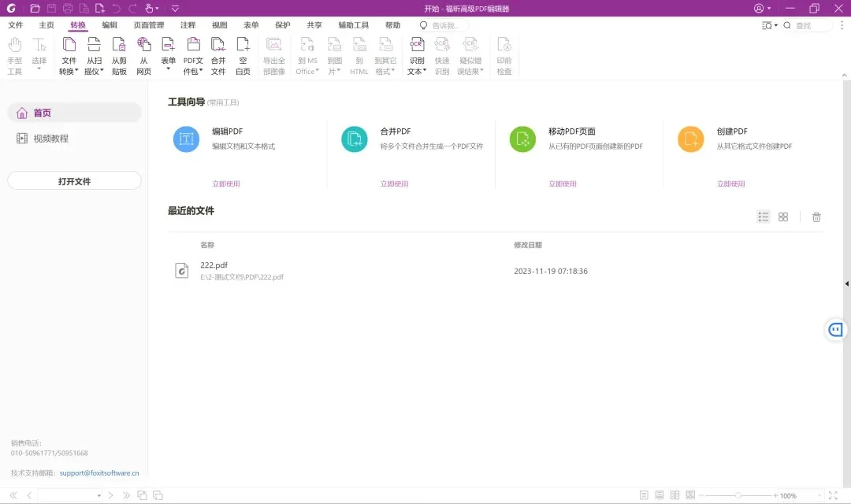
Task: Open the three-dot options menu
Action: click(842, 25)
